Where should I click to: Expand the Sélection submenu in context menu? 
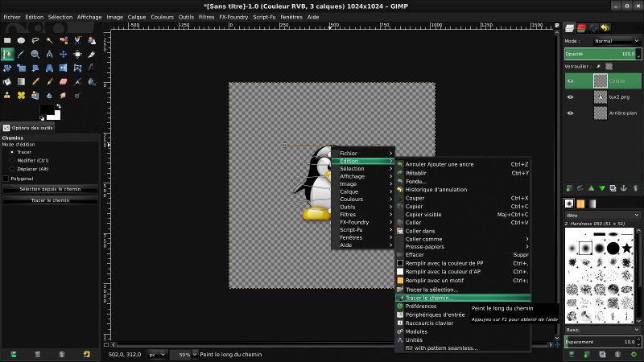(363, 169)
